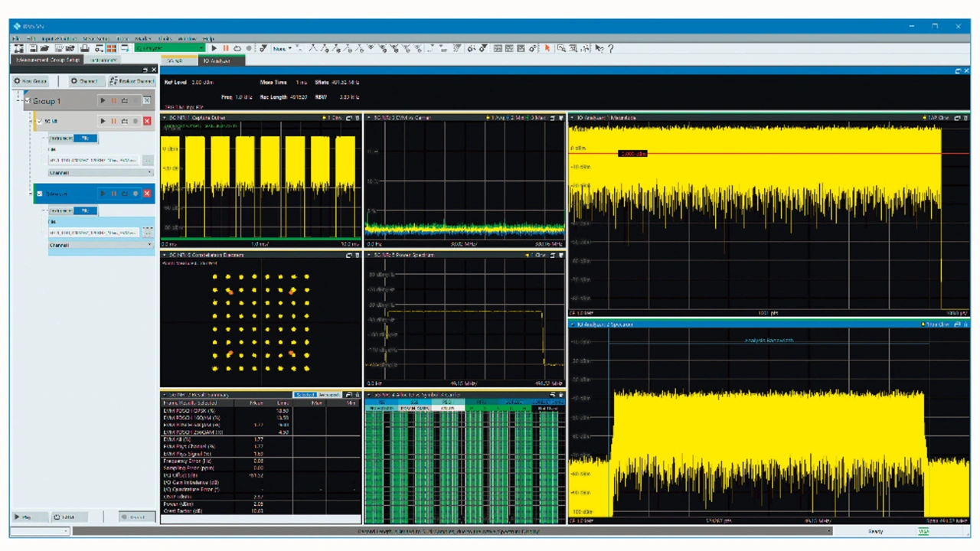The height and width of the screenshot is (551, 980).
Task: Expand the Channel dropdown under IQ Analyzer
Action: 100,245
